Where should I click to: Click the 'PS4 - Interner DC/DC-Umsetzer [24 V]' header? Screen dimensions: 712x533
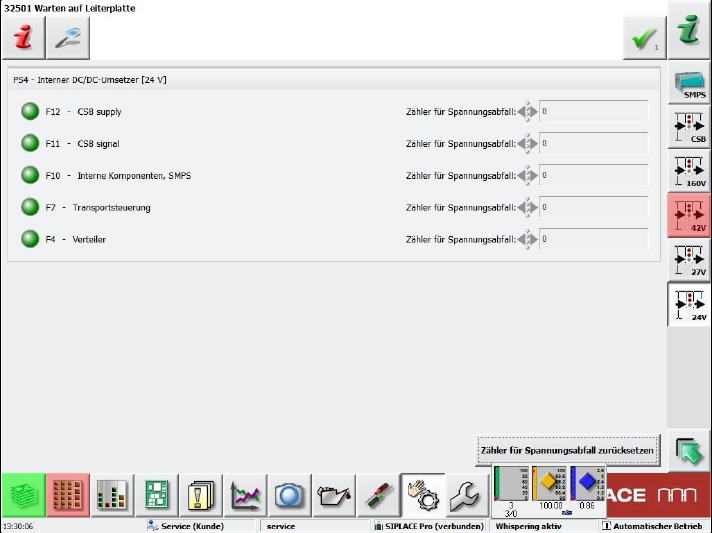[x=90, y=80]
